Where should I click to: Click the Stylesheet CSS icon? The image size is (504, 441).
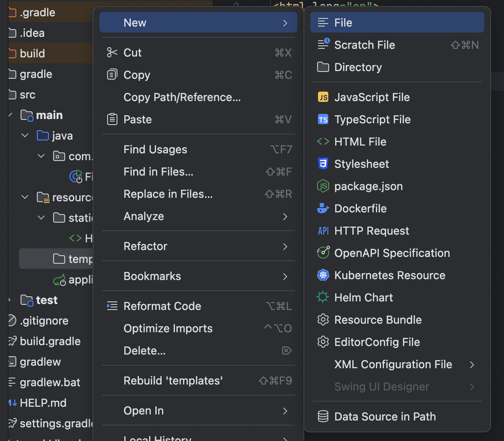(323, 164)
